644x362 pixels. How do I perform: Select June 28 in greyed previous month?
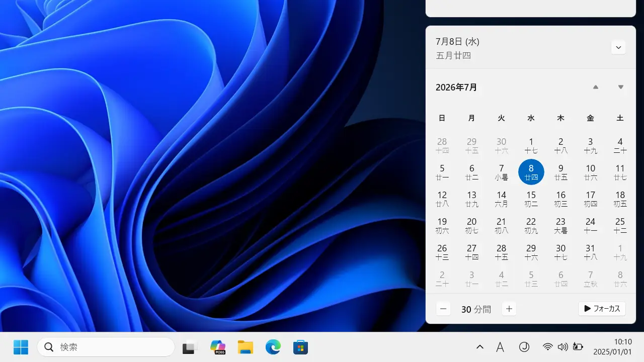click(x=442, y=145)
